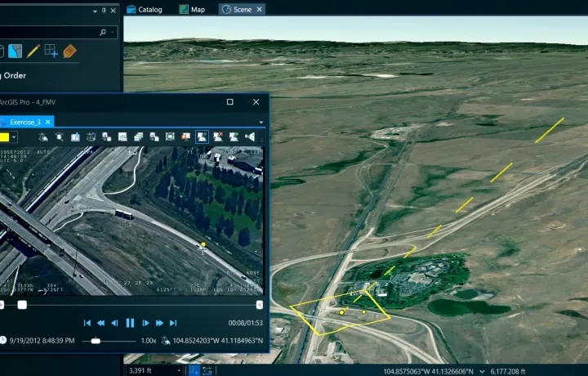Select the List By Snapping grid icon
This screenshot has width=588, height=376.
[51, 51]
